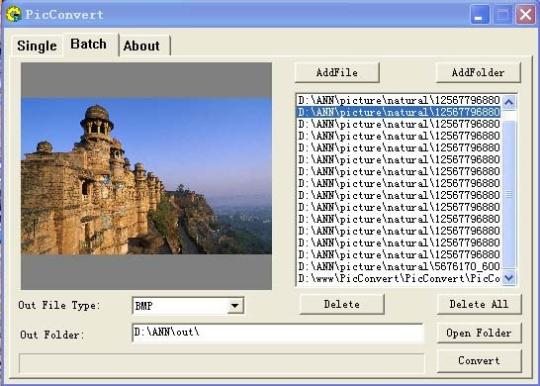Viewport: 540px width, 386px height.
Task: Open the output folder with Open Folder
Action: [x=479, y=333]
